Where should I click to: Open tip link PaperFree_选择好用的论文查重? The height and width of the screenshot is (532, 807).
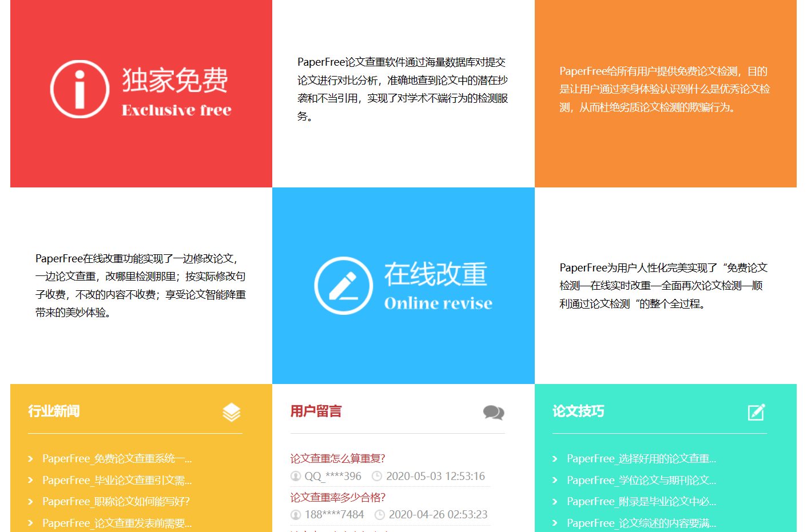(x=641, y=459)
